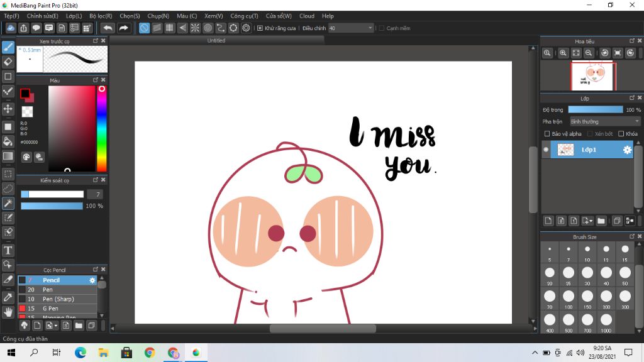
Task: Open Pha trộn blend mode dropdown
Action: pyautogui.click(x=605, y=121)
